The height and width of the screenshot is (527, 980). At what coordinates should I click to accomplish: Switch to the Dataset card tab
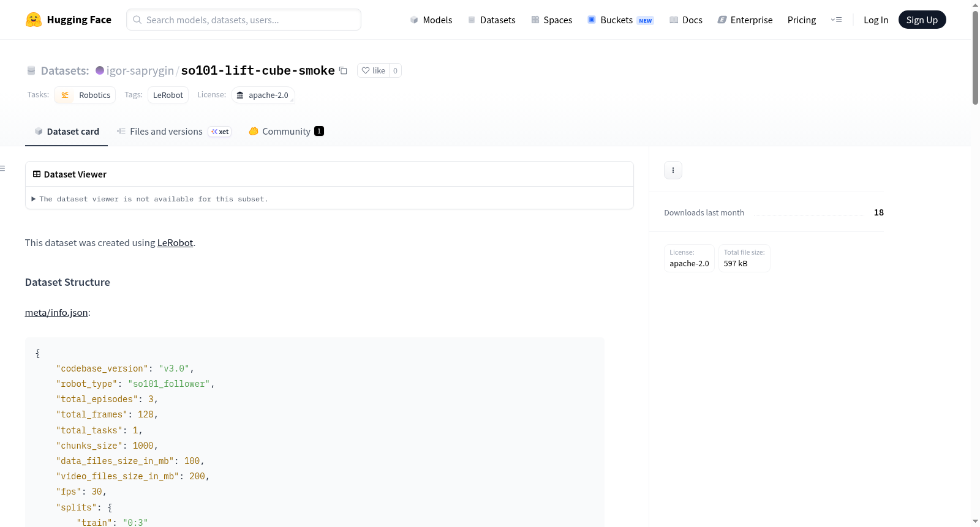pyautogui.click(x=66, y=131)
